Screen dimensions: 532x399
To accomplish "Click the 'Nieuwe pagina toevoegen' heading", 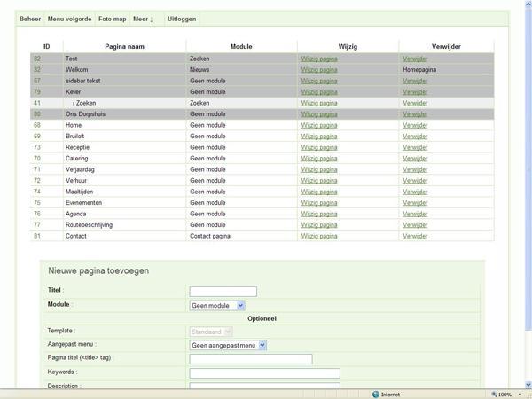I will point(98,270).
